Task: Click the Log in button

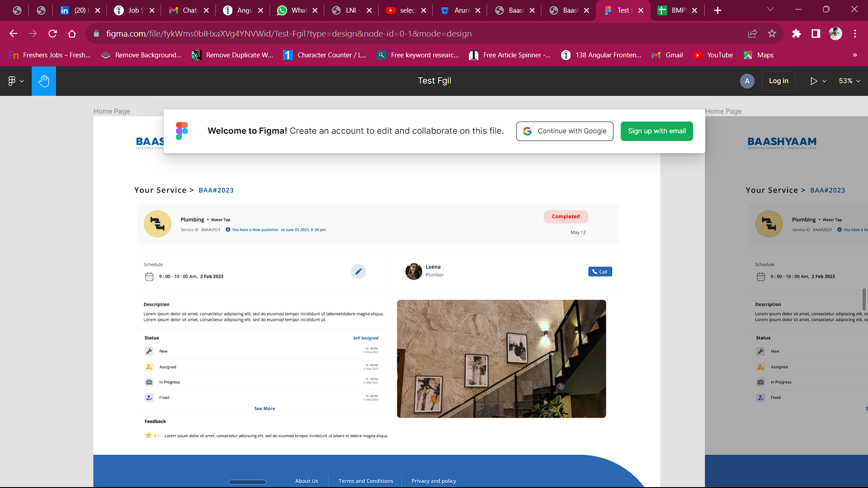Action: click(x=778, y=81)
